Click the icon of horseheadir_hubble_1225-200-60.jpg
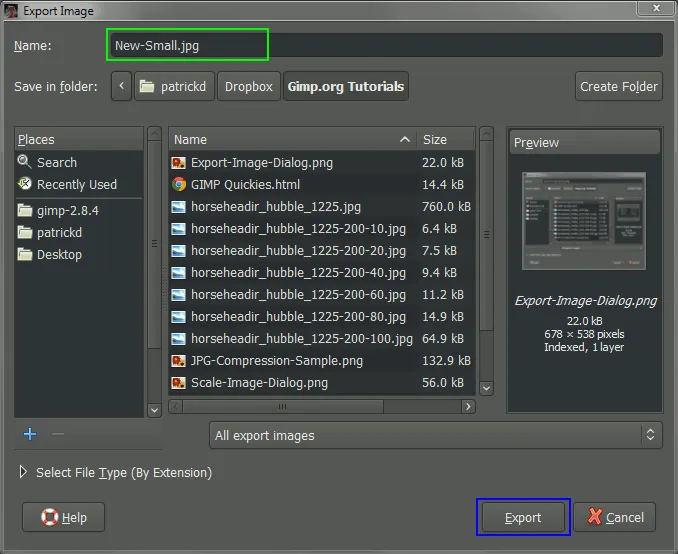Screen dimensions: 678x554 tap(178, 295)
